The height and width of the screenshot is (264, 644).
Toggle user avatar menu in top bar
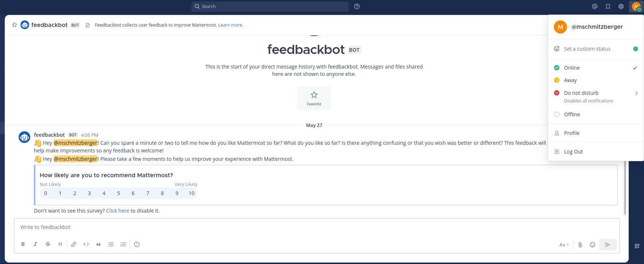[x=636, y=7]
